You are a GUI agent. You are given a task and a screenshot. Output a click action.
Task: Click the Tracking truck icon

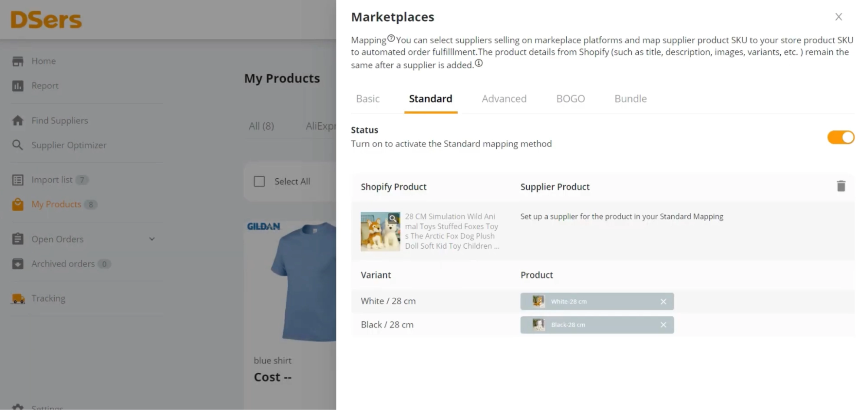[18, 298]
